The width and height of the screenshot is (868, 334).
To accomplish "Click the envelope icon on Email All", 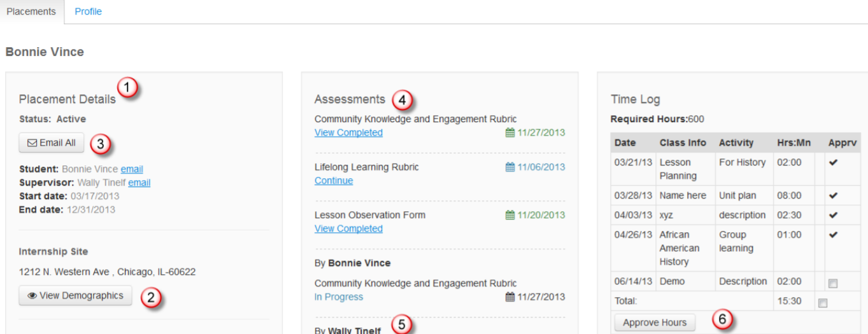I will click(32, 143).
